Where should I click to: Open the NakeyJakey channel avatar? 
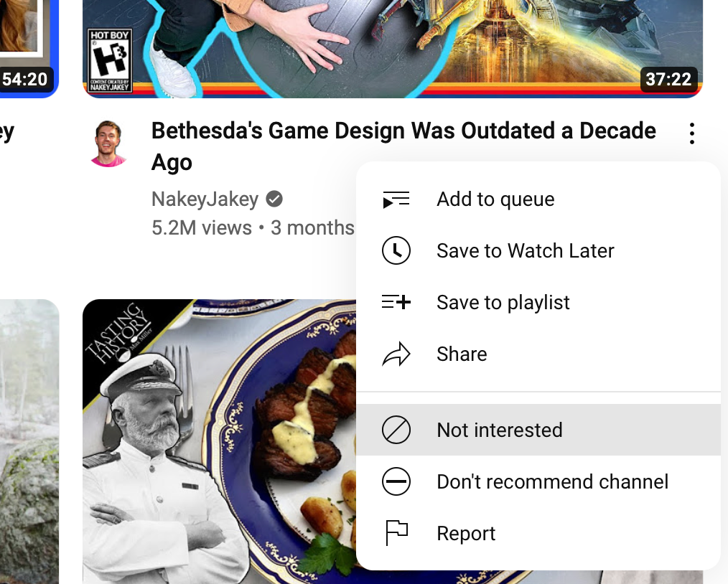pyautogui.click(x=108, y=143)
